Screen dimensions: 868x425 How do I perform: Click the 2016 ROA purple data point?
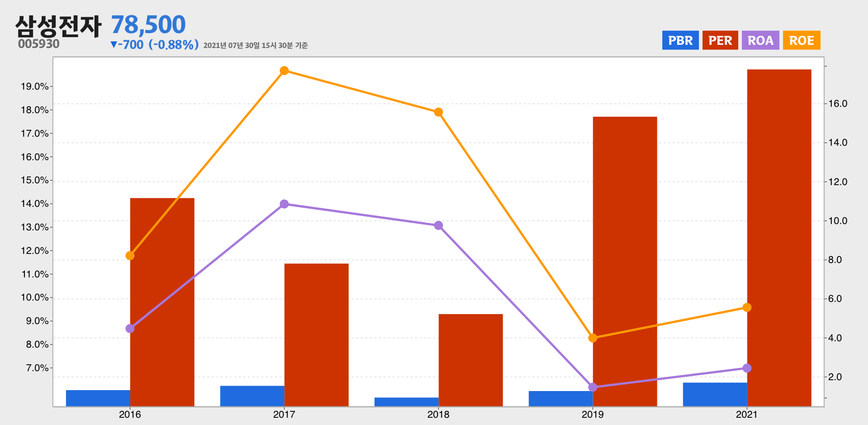pos(130,329)
